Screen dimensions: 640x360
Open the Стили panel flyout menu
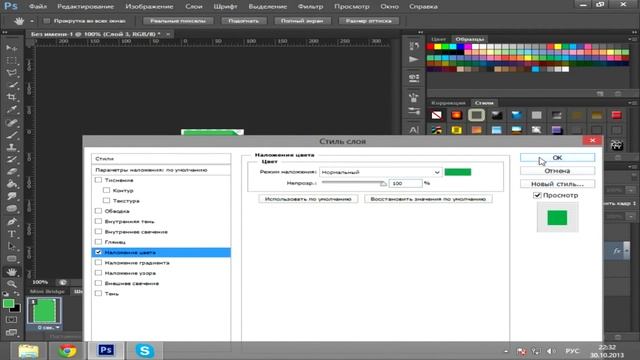632,103
